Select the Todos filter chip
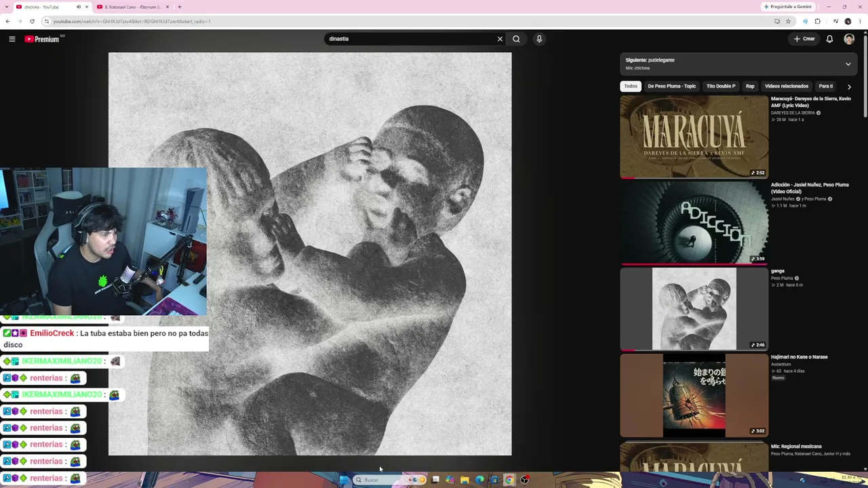This screenshot has width=868, height=488. coord(631,86)
